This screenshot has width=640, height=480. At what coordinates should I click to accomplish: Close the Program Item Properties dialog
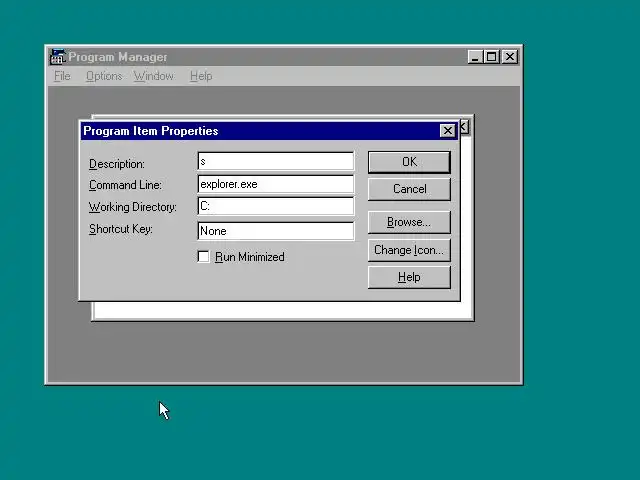click(448, 131)
